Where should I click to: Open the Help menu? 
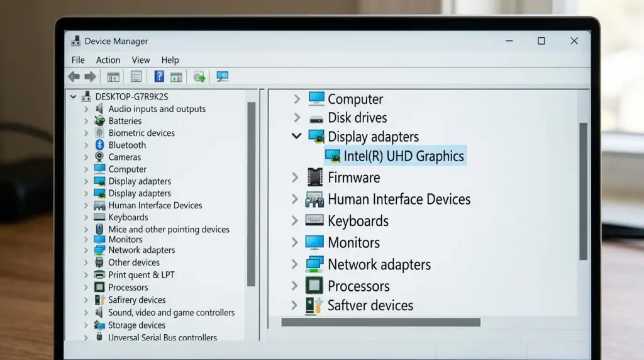tap(170, 60)
